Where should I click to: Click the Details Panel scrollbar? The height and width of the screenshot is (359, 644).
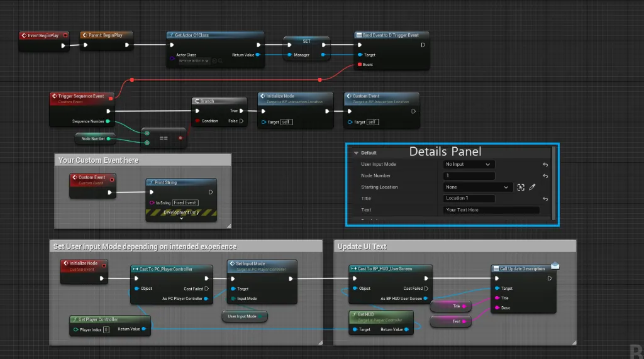tap(553, 183)
